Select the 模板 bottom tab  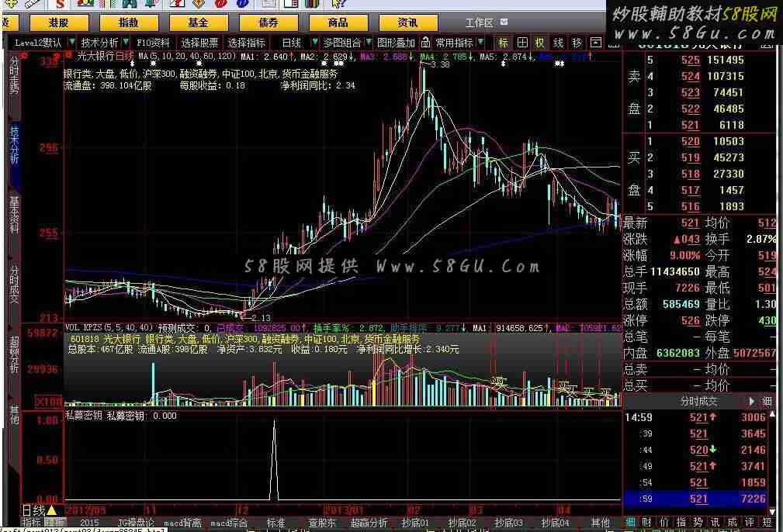[54, 523]
